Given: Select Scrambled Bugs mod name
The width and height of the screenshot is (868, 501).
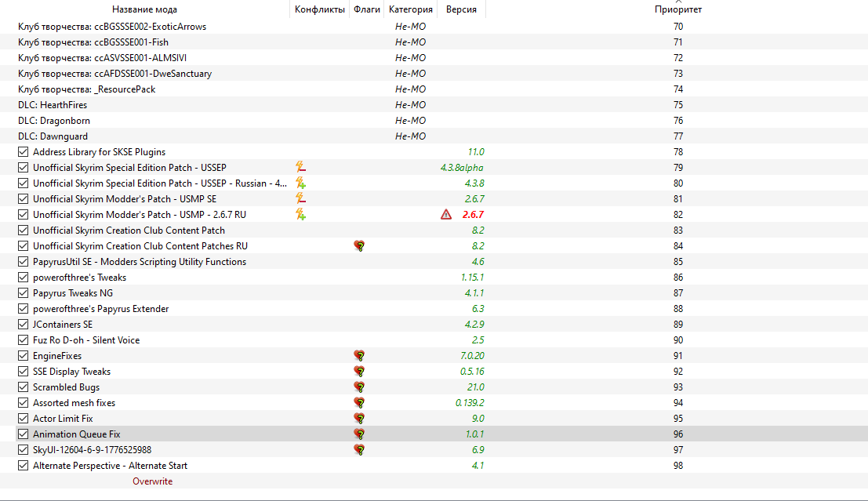Looking at the screenshot, I should coord(66,387).
